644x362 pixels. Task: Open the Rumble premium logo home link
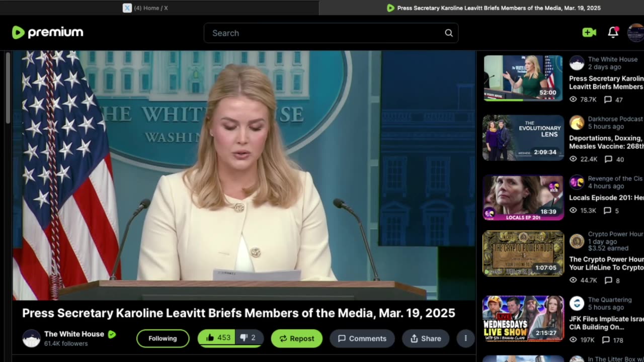pyautogui.click(x=47, y=33)
